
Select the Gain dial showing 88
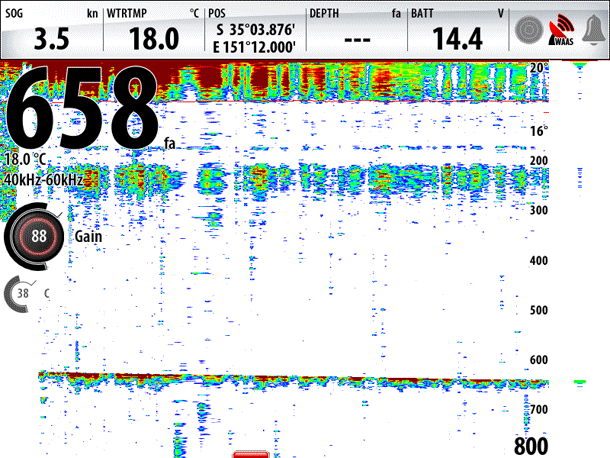tap(39, 236)
